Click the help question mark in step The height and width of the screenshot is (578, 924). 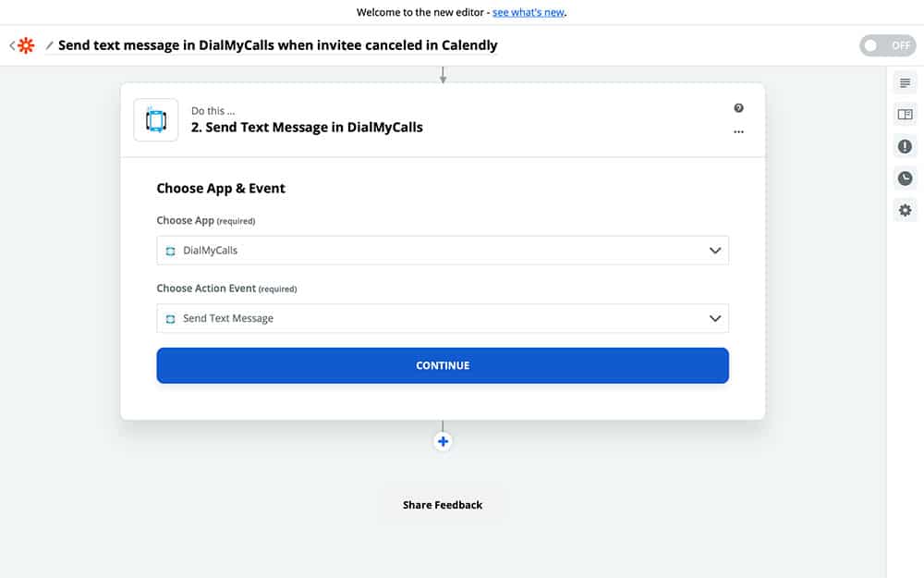click(738, 108)
